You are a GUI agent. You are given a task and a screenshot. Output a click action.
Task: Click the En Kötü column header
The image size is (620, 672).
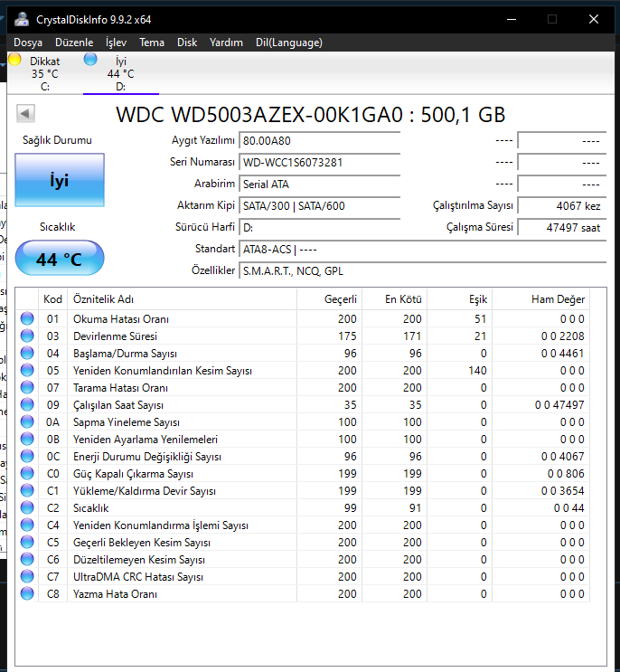click(x=394, y=299)
